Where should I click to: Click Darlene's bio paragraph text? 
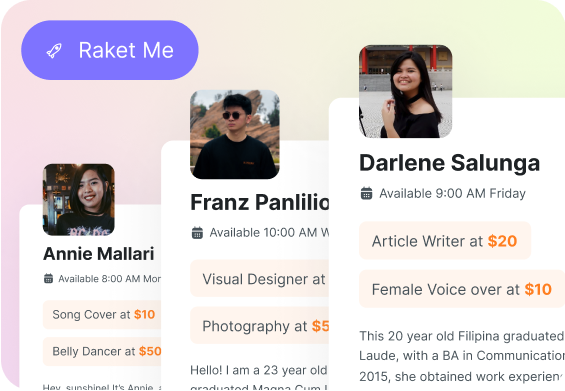462,356
